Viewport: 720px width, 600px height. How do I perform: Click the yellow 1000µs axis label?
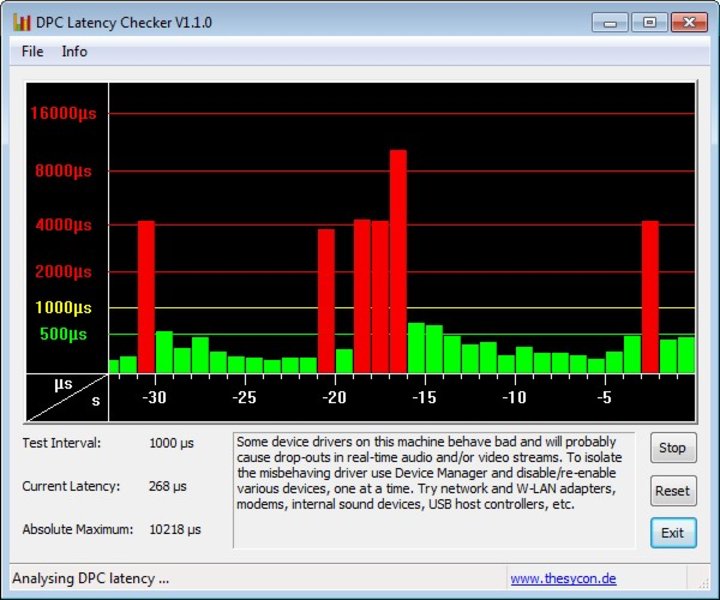click(x=63, y=308)
